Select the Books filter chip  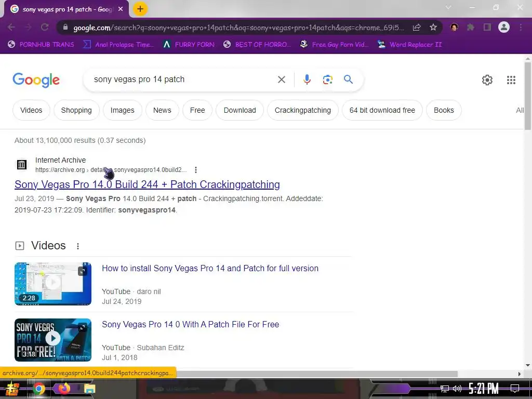click(444, 110)
